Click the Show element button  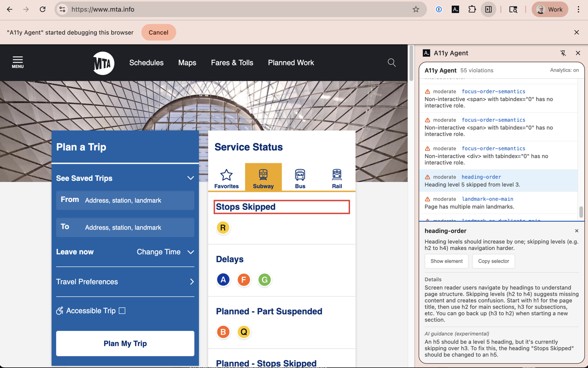coord(447,261)
